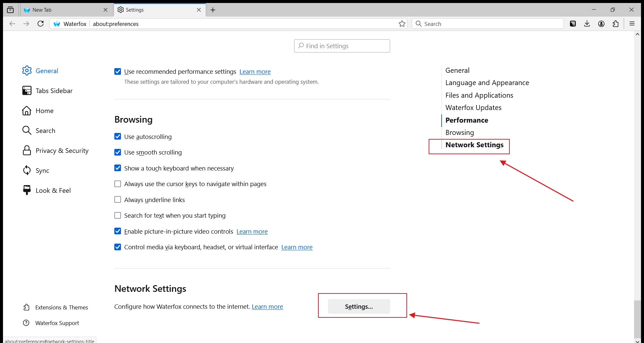Click the reload page button
This screenshot has height=343, width=644.
(41, 24)
